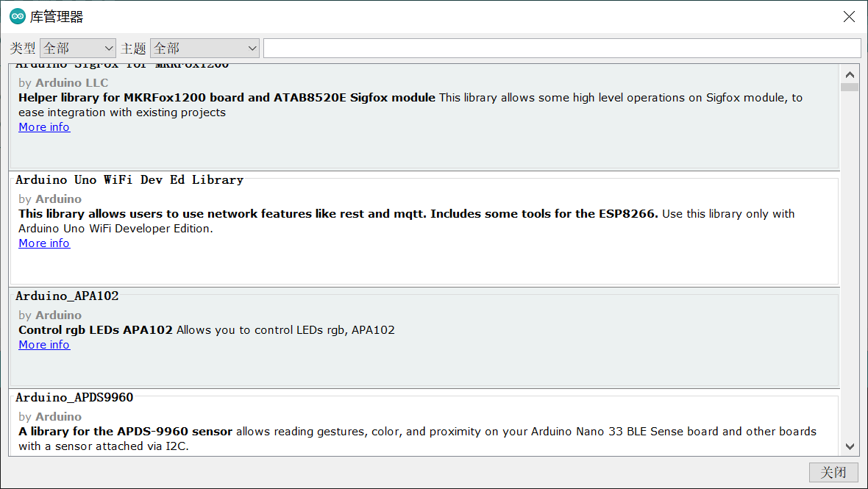Close the 库管理器 window with X
The image size is (868, 489).
coord(849,17)
